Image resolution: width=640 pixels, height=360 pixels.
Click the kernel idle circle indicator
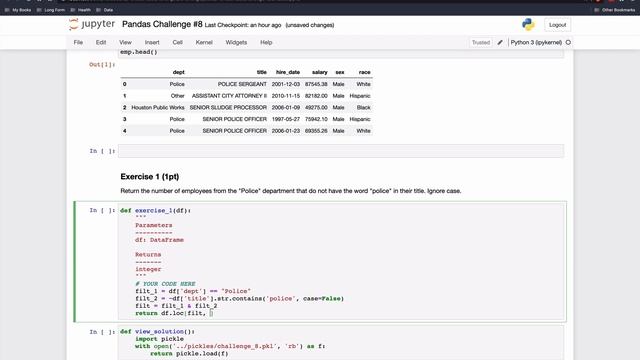[x=568, y=42]
